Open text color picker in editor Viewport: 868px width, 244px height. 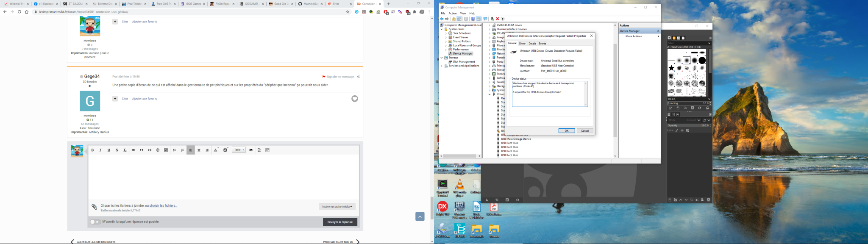tap(216, 150)
